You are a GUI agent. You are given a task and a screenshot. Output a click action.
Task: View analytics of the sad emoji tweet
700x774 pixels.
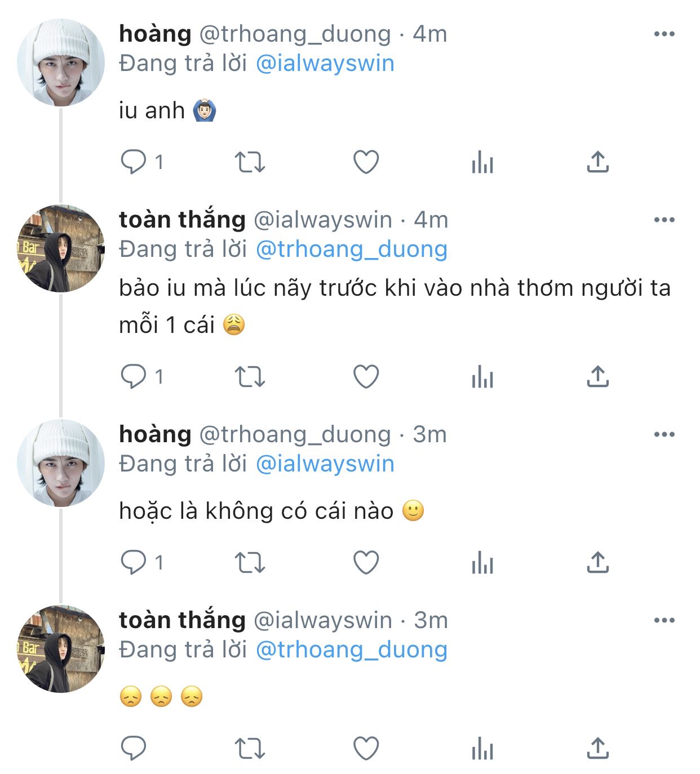pyautogui.click(x=482, y=749)
